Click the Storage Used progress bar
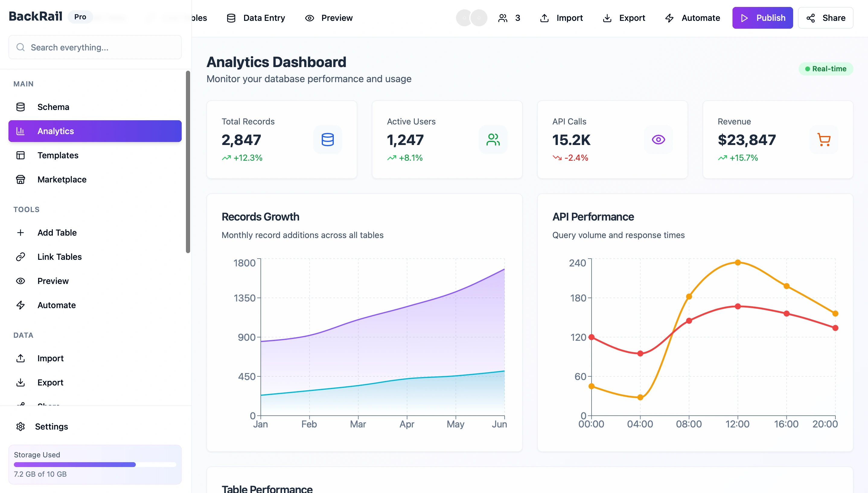 95,465
